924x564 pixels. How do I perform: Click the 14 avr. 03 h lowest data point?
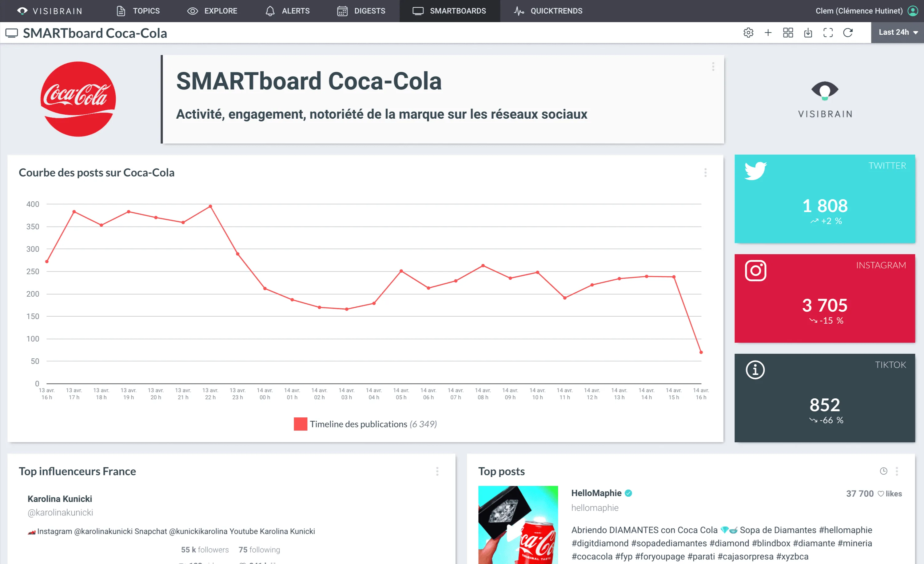point(346,309)
